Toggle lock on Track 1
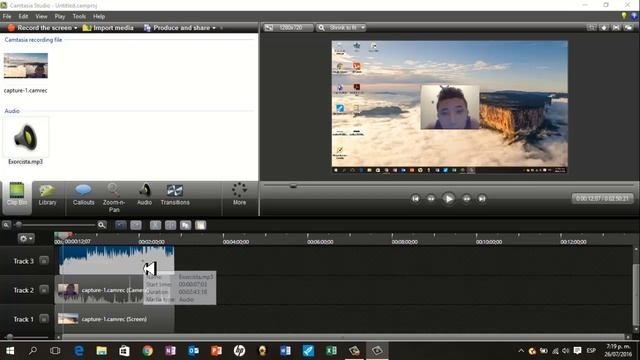This screenshot has height=360, width=640. [44, 319]
